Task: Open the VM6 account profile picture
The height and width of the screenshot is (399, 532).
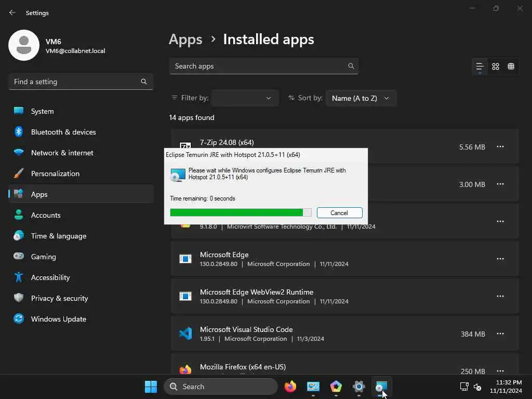Action: pyautogui.click(x=24, y=45)
